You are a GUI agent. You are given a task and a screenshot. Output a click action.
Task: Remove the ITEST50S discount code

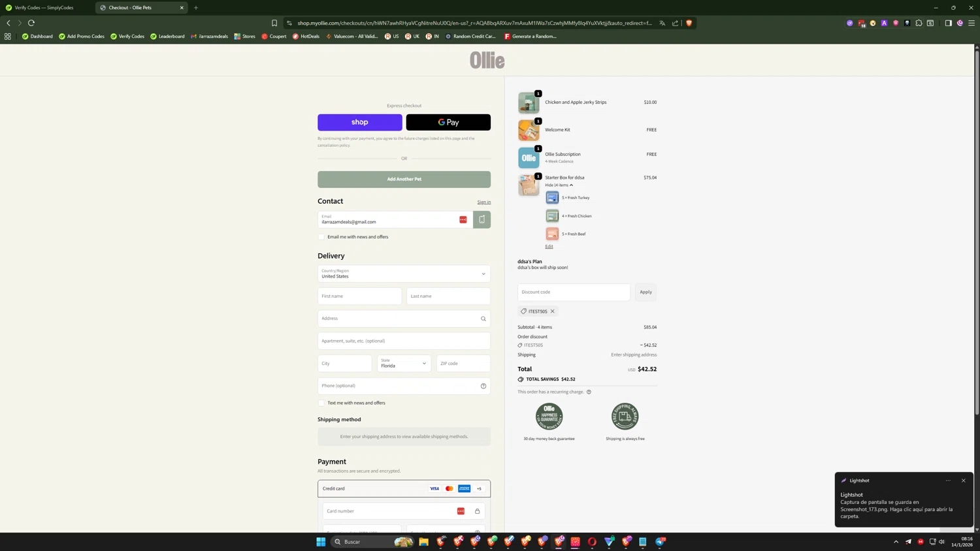tap(553, 311)
